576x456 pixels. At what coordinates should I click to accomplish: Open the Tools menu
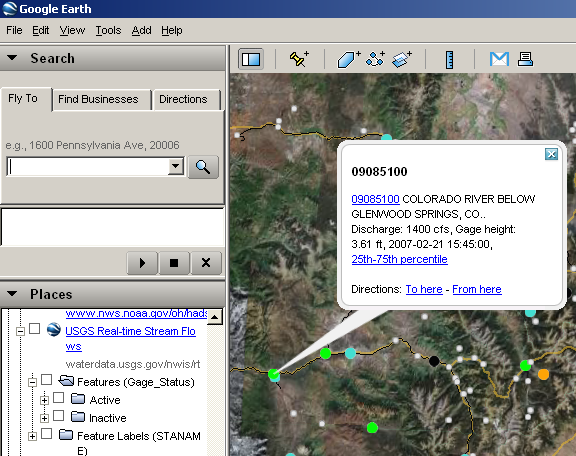click(108, 30)
